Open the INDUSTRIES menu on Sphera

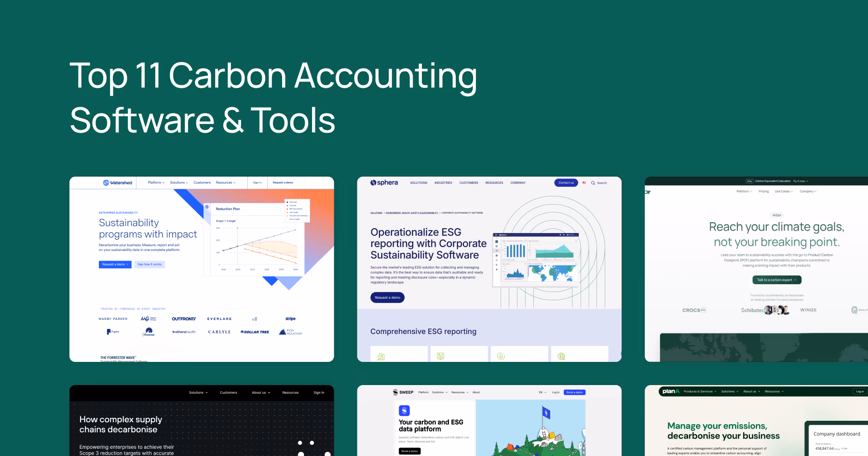(x=443, y=183)
